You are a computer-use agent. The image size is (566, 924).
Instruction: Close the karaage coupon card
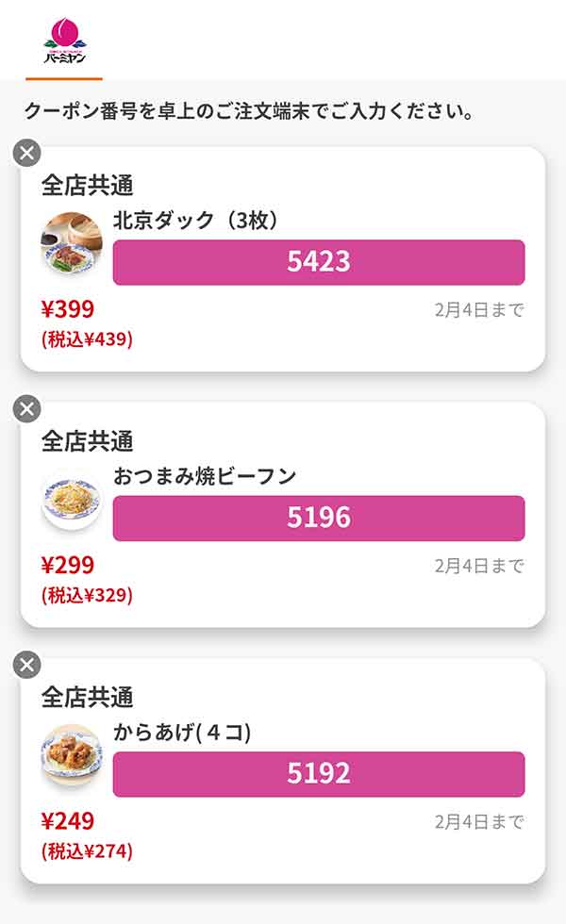[x=27, y=665]
